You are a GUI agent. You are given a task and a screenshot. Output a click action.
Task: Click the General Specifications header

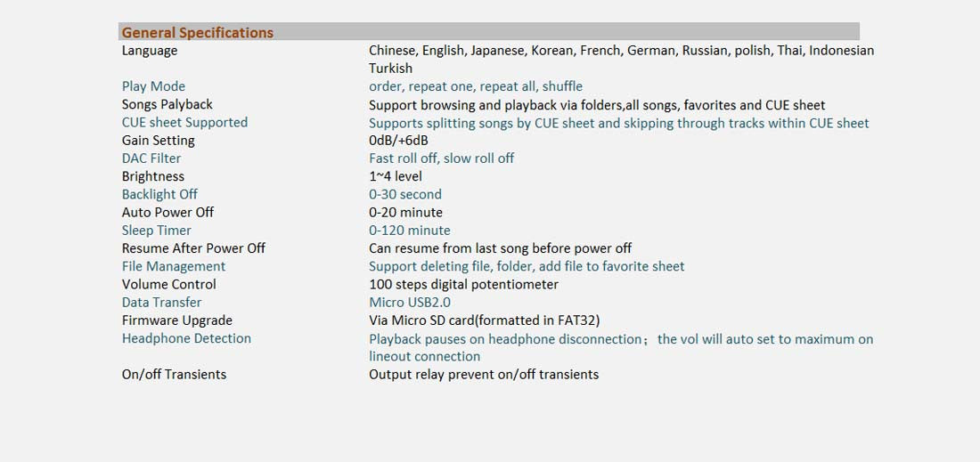coord(198,32)
